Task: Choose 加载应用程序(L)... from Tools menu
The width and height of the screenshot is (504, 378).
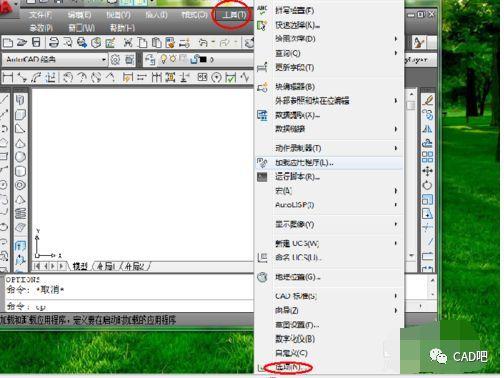Action: point(328,163)
